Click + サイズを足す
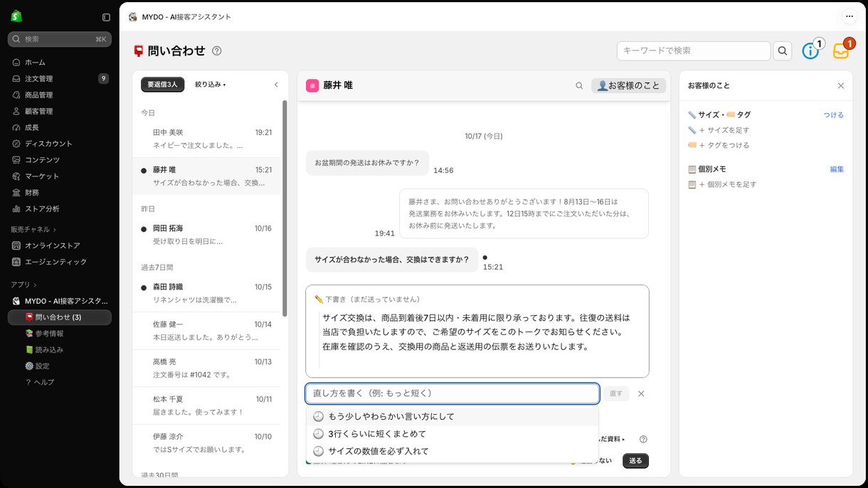The height and width of the screenshot is (488, 868). [719, 130]
